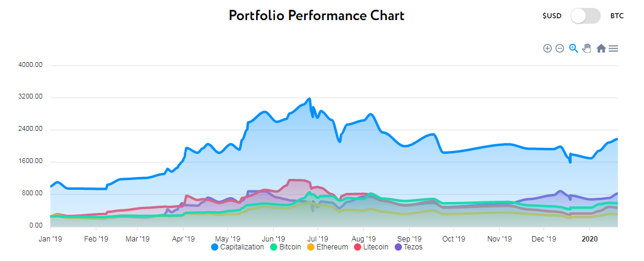Image resolution: width=644 pixels, height=261 pixels.
Task: Click the 2020 x-axis label
Action: coord(590,238)
